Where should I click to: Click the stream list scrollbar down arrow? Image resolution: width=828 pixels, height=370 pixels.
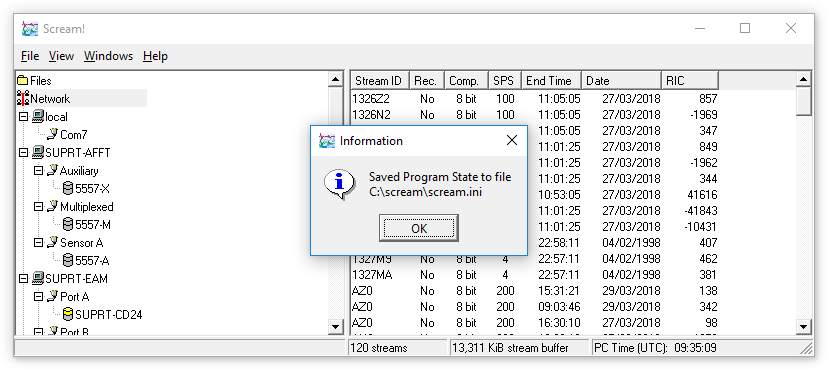pos(803,327)
